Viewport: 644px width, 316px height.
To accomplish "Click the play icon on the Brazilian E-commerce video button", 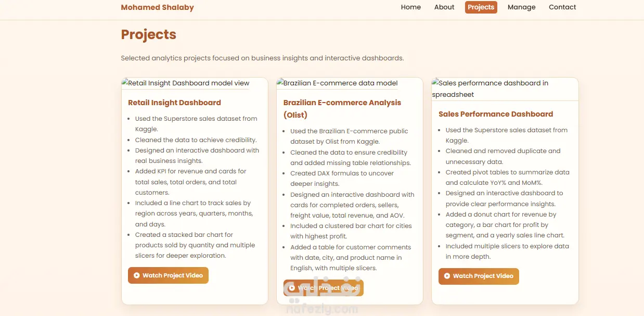I will (292, 288).
